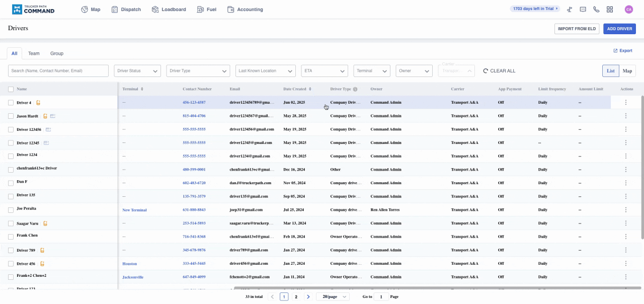644x304 pixels.
Task: Click the Go to page number field
Action: 381,297
